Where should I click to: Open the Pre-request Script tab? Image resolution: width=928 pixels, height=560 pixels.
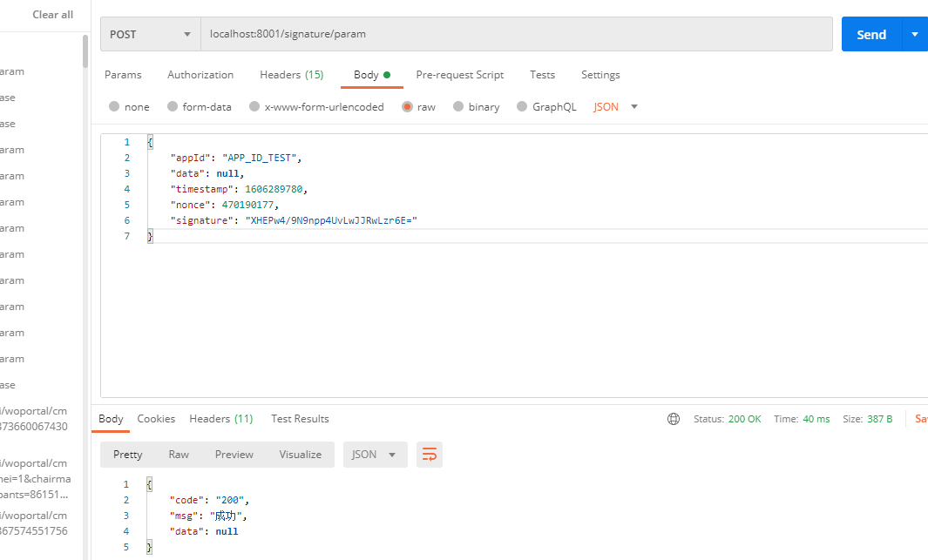(460, 75)
